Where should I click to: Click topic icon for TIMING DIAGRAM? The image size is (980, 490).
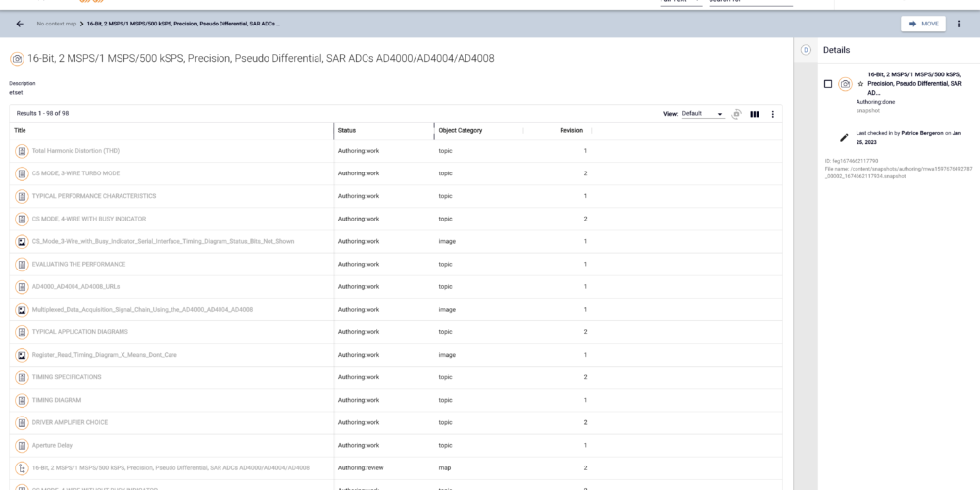[x=22, y=400]
